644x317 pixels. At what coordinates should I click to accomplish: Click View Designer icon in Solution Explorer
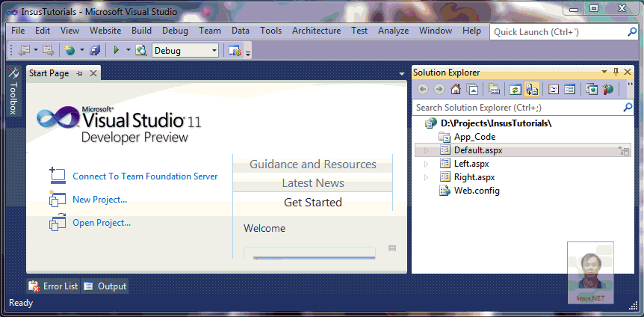[569, 89]
